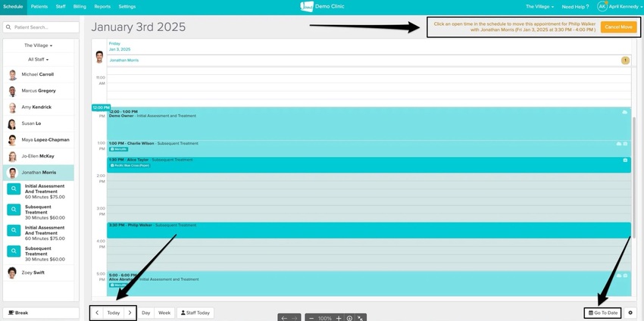Open the Staff tab
The image size is (644, 321).
pyautogui.click(x=61, y=7)
